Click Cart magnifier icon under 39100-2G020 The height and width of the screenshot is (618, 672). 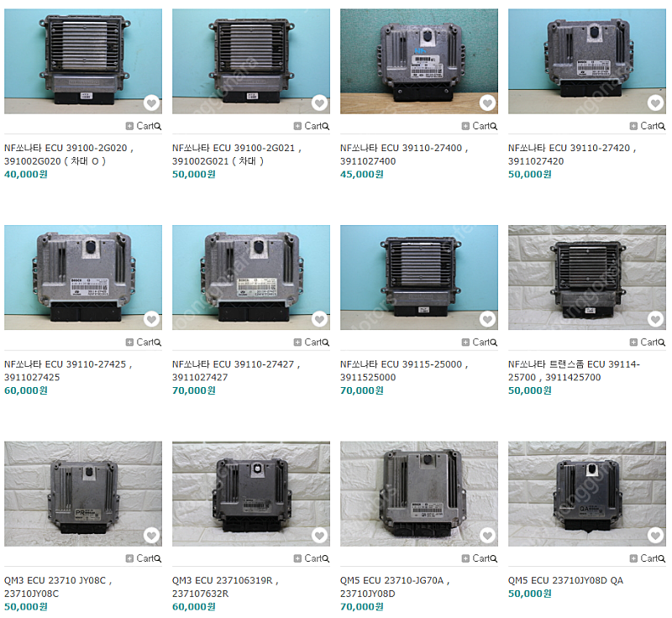click(x=157, y=126)
